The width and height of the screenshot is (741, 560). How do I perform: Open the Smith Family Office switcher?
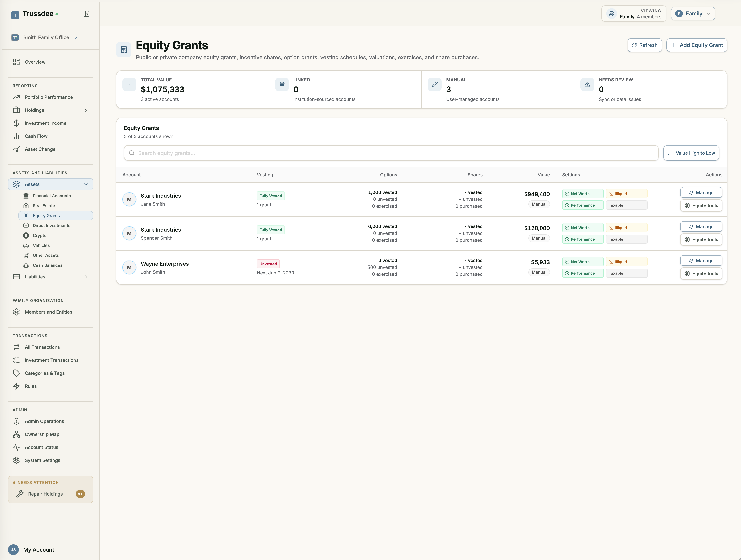(45, 37)
